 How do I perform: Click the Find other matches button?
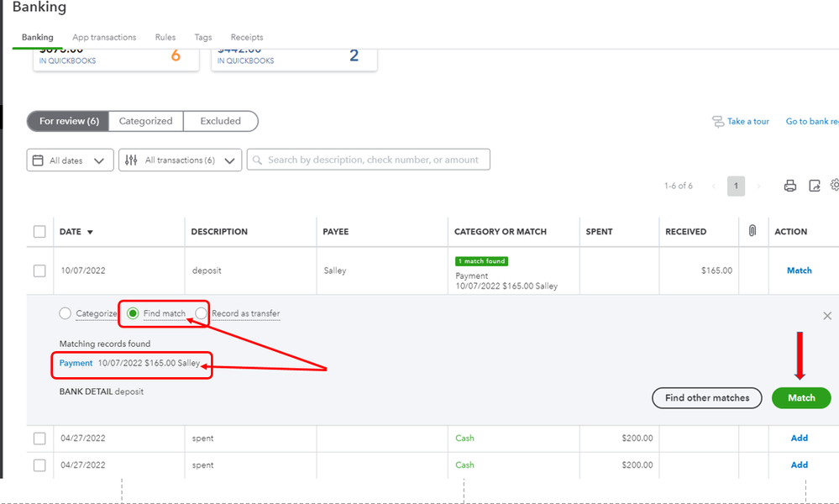tap(707, 398)
